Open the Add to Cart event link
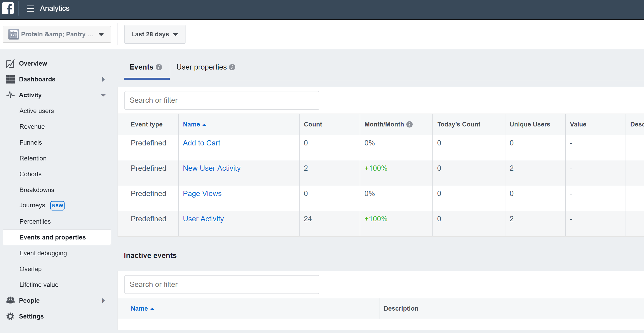 201,143
